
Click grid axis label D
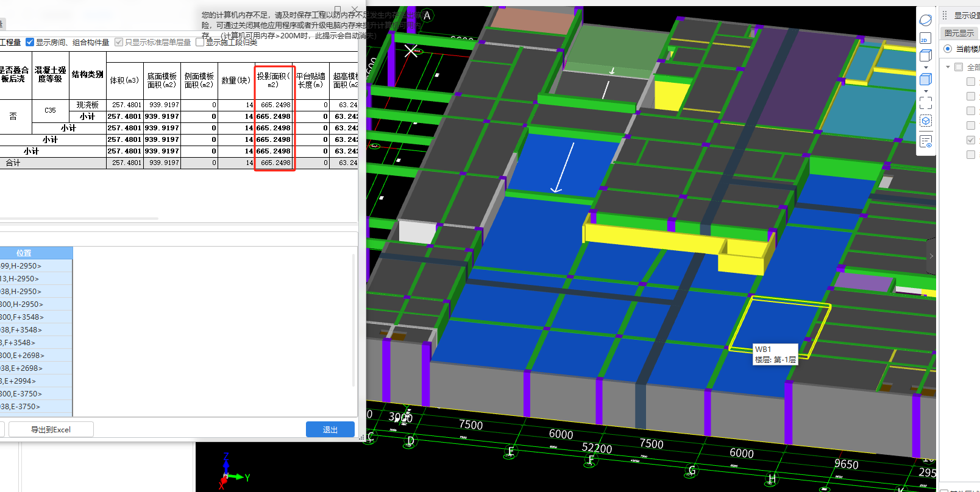411,441
